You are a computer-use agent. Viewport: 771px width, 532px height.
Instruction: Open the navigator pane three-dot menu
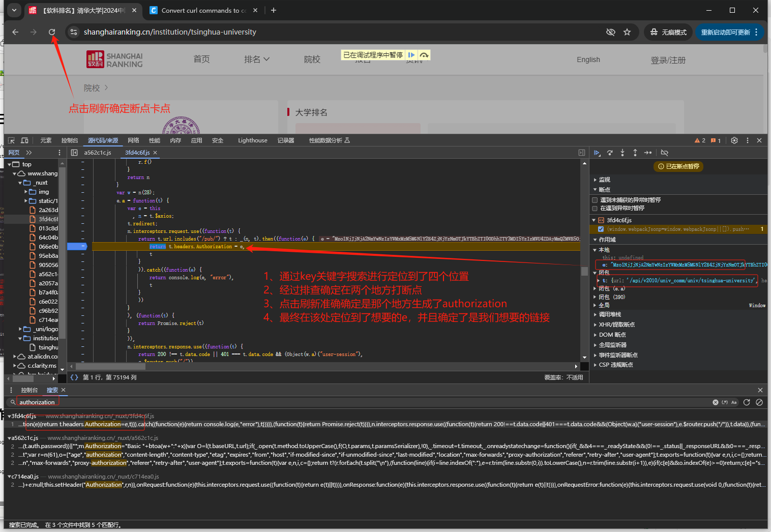click(60, 153)
